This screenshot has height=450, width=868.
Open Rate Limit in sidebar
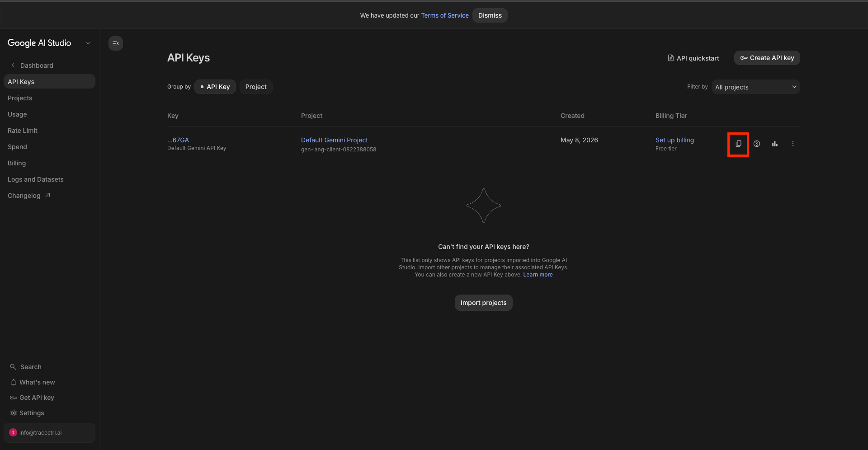49,131
